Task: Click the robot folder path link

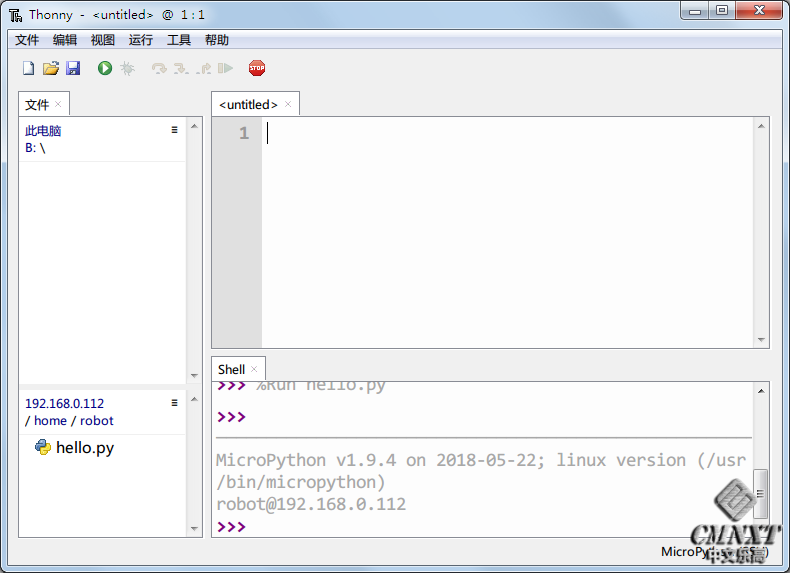Action: coord(97,421)
